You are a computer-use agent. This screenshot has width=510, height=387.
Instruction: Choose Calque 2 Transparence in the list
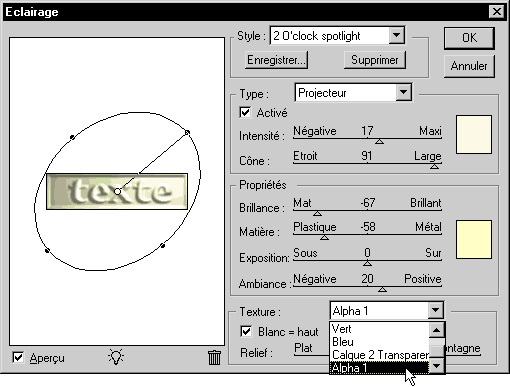point(379,355)
